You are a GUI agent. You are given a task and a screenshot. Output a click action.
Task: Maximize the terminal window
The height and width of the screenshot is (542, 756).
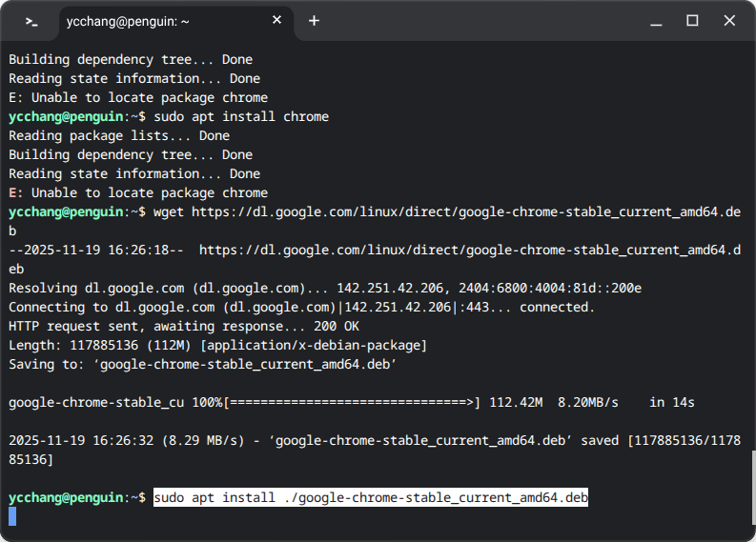693,20
